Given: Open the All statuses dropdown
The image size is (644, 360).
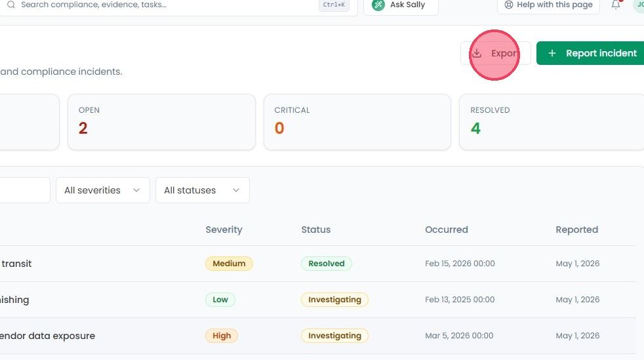Looking at the screenshot, I should pyautogui.click(x=203, y=190).
